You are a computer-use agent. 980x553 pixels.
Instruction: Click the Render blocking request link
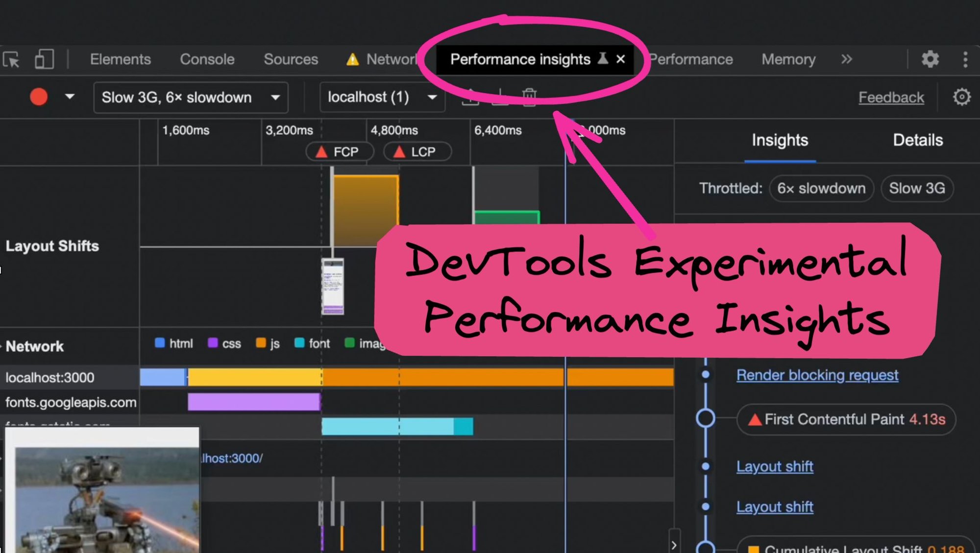click(x=818, y=375)
